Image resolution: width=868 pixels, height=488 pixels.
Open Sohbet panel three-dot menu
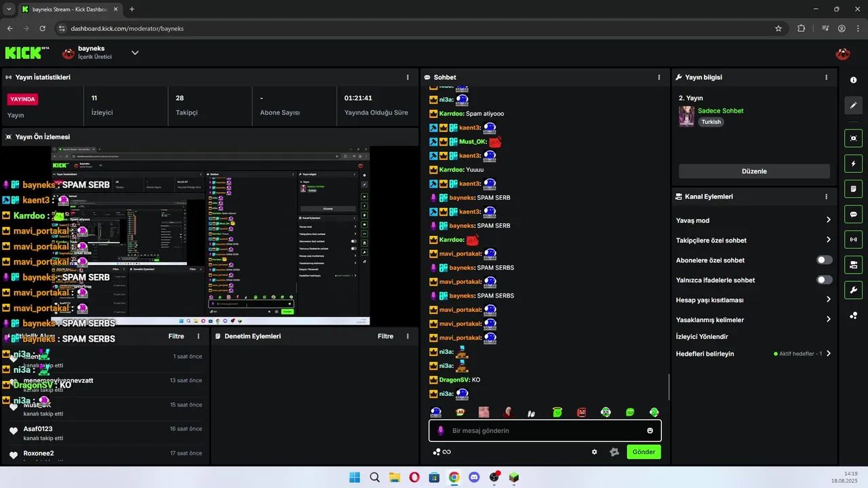pos(659,77)
